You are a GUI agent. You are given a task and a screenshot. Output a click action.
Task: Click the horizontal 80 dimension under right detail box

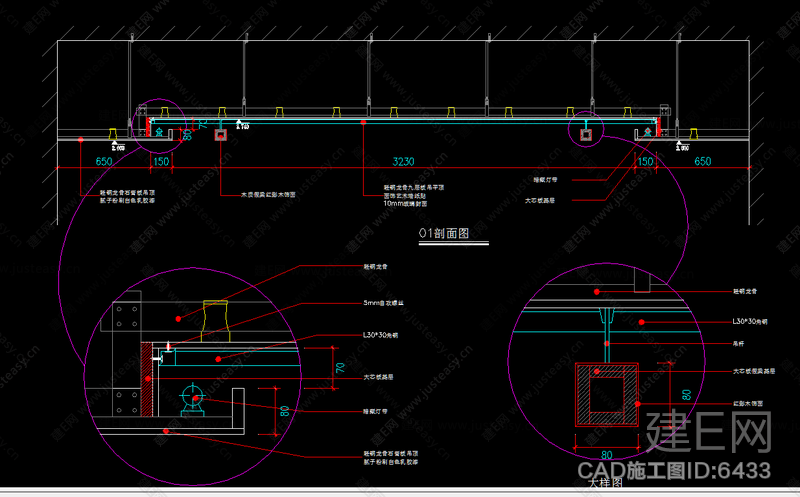click(607, 454)
